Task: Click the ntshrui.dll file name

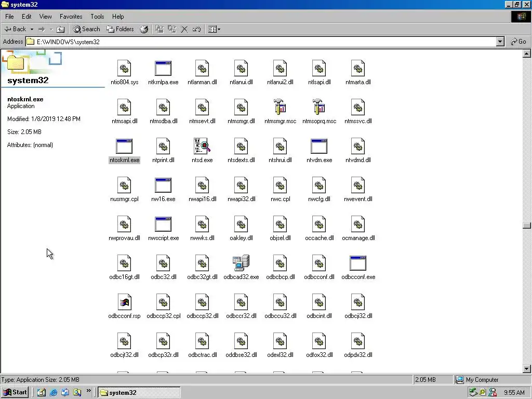Action: (x=280, y=160)
